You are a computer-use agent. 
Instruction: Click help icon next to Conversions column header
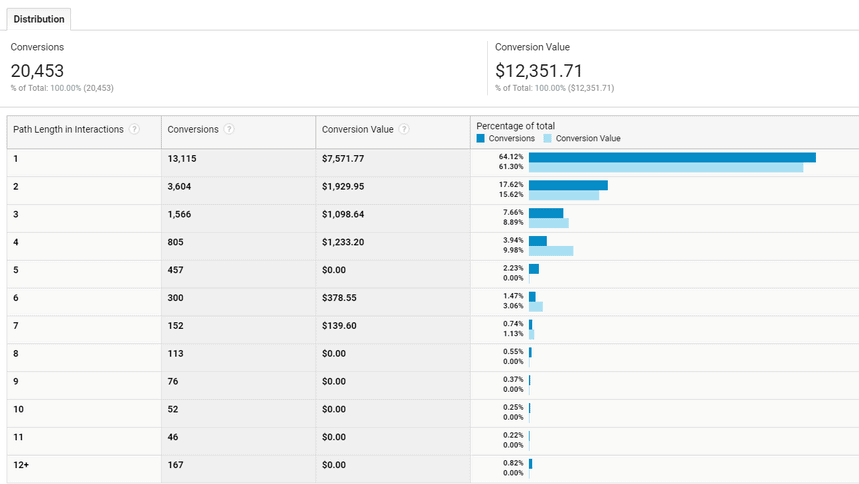(x=229, y=129)
